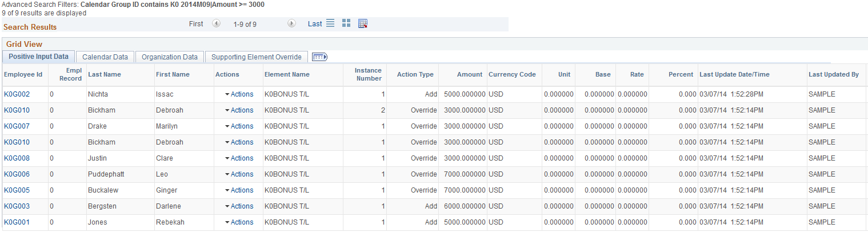Select first name cell Darlene
This screenshot has width=868, height=232.
[x=168, y=206]
